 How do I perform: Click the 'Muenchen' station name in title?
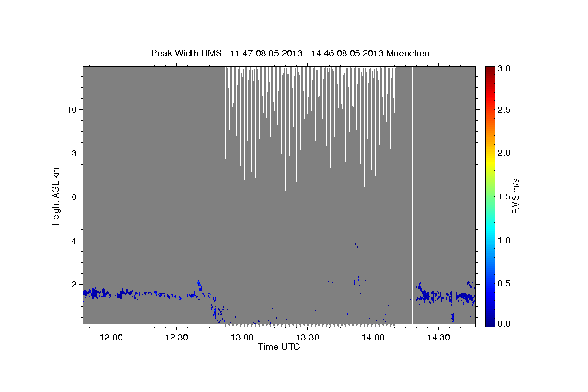(408, 53)
